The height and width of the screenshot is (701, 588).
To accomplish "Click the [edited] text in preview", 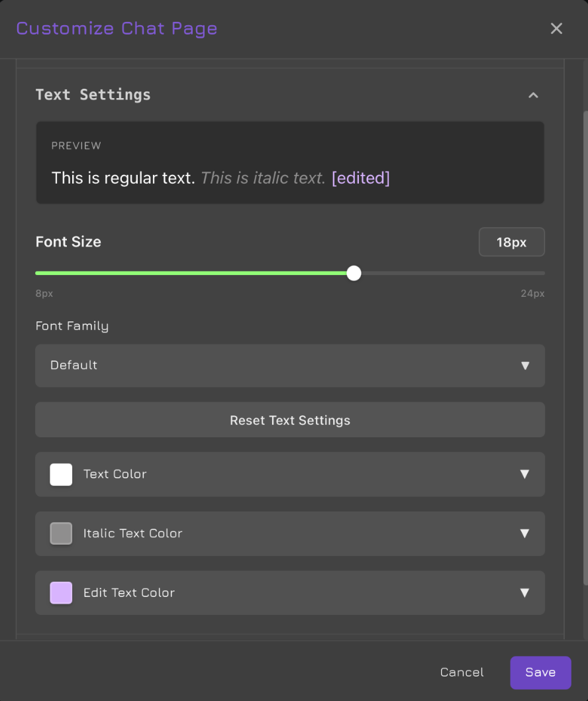I will (x=360, y=178).
